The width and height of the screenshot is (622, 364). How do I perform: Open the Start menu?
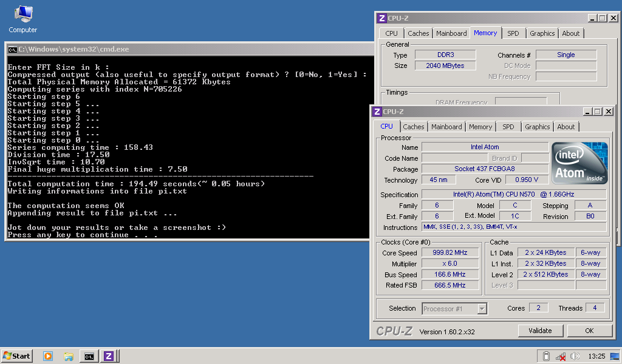(x=16, y=356)
